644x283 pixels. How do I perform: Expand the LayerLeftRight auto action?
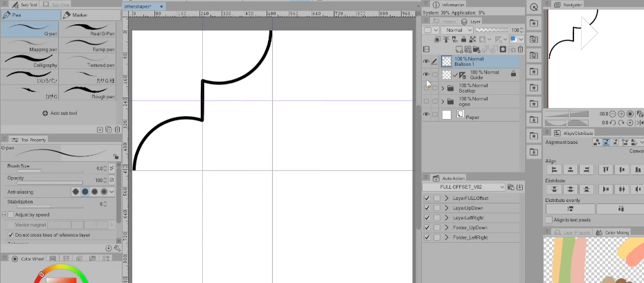447,218
